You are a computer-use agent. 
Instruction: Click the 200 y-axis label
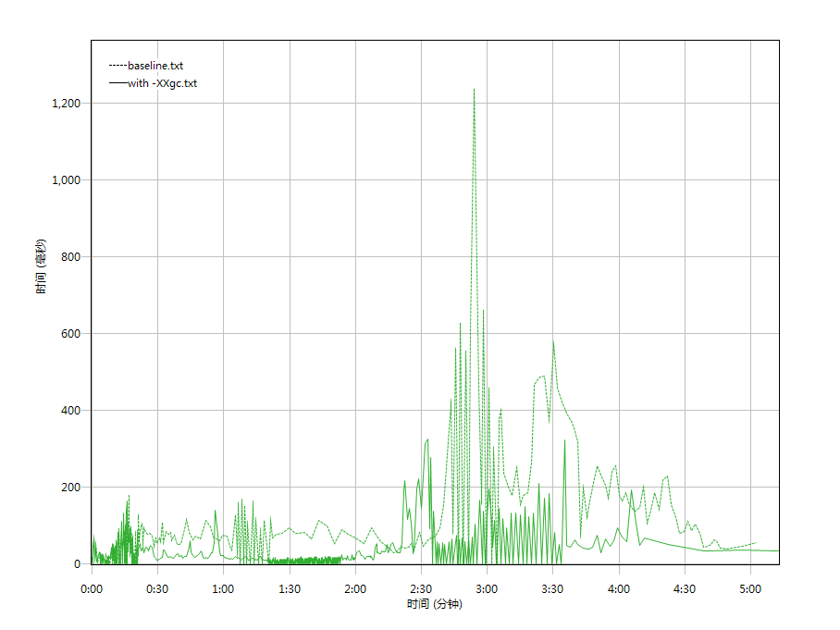coord(70,488)
